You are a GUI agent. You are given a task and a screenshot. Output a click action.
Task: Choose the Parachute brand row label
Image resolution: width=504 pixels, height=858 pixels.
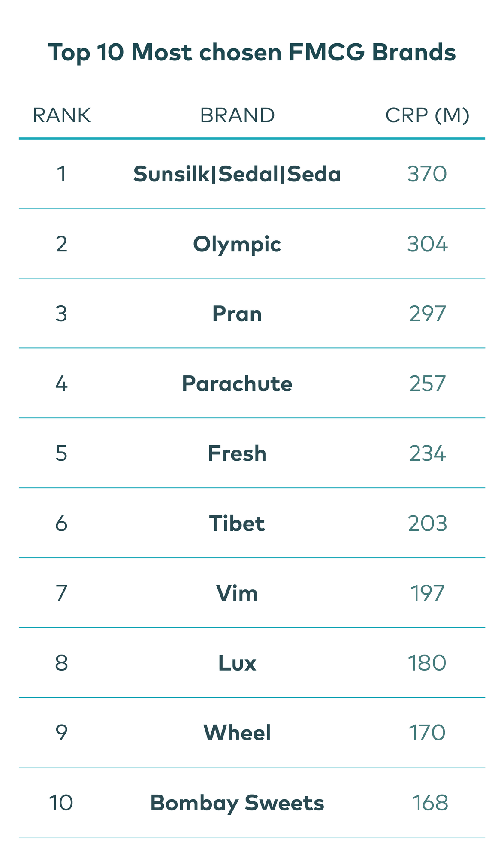[237, 384]
